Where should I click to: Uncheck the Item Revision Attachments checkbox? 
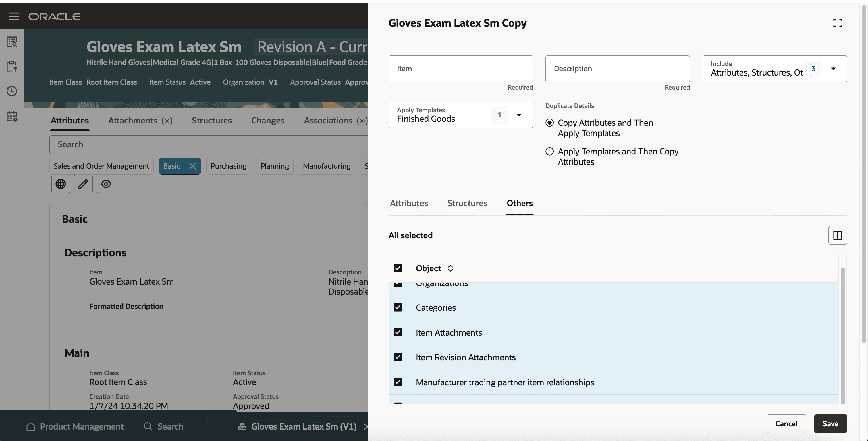tap(398, 357)
